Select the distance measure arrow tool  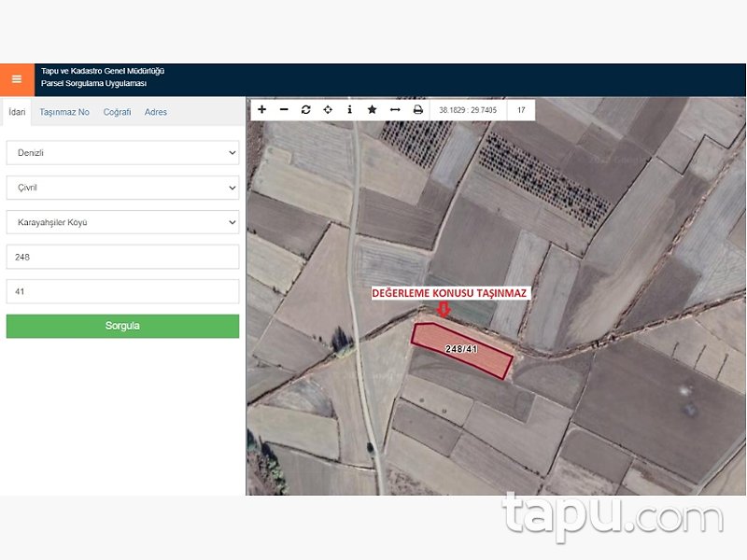[x=395, y=110]
